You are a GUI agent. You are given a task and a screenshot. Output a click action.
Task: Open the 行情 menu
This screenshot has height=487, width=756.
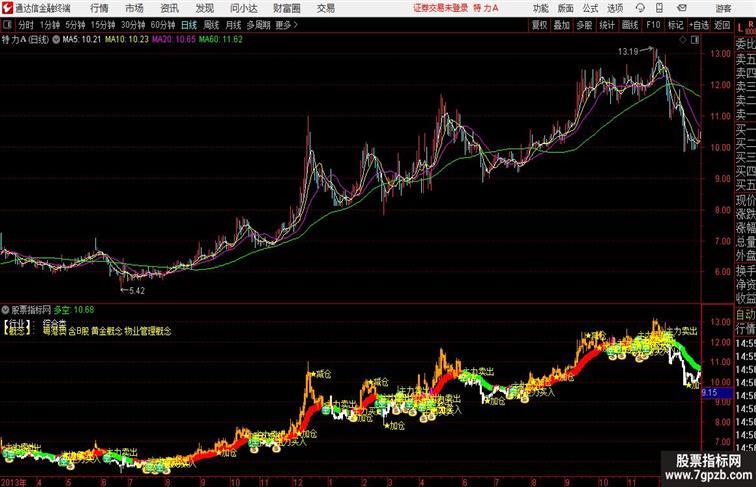click(x=99, y=8)
